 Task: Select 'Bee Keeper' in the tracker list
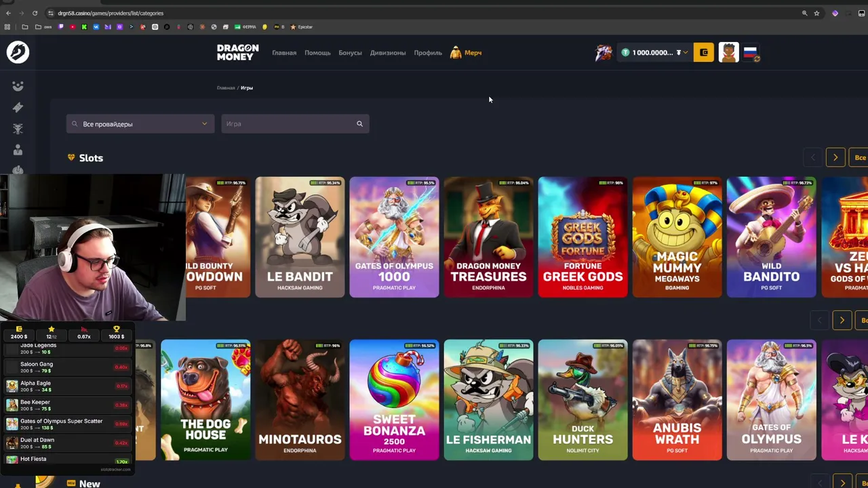click(x=67, y=405)
